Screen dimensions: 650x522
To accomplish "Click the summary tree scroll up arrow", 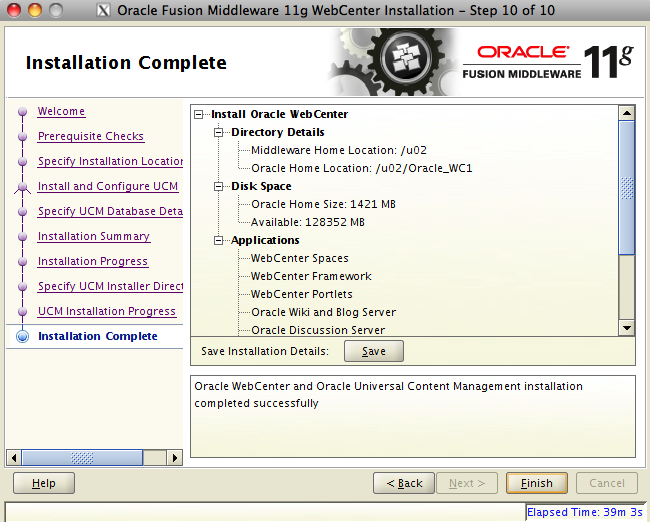I will (x=627, y=113).
